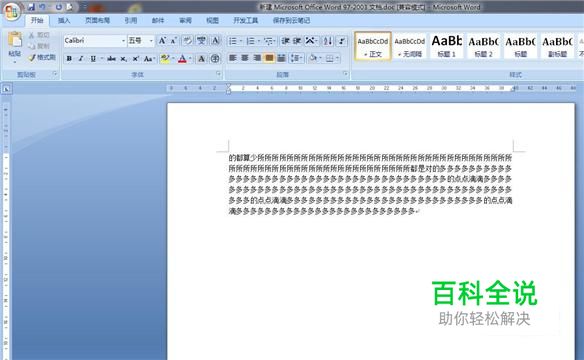Expand line spacing options
584x360 pixels.
(296, 58)
